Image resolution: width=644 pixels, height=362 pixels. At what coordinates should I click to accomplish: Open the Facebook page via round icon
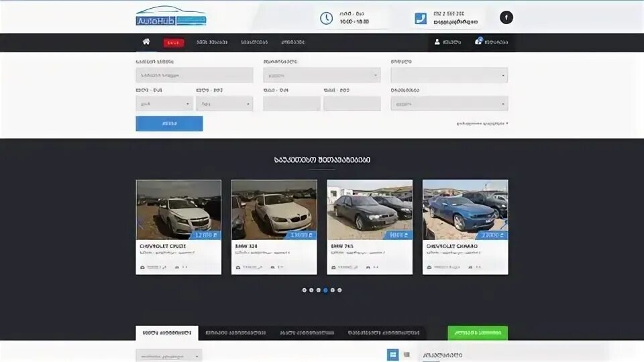(x=506, y=17)
